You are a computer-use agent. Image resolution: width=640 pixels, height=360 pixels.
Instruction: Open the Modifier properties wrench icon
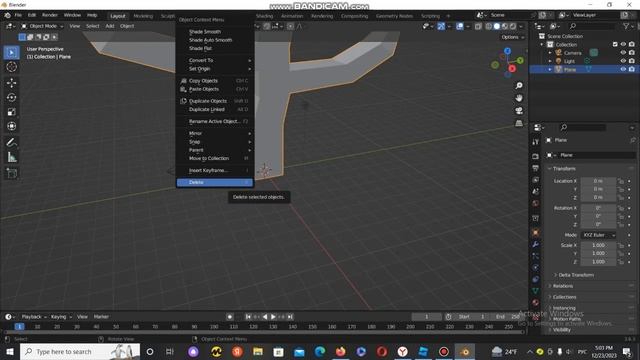pos(536,244)
